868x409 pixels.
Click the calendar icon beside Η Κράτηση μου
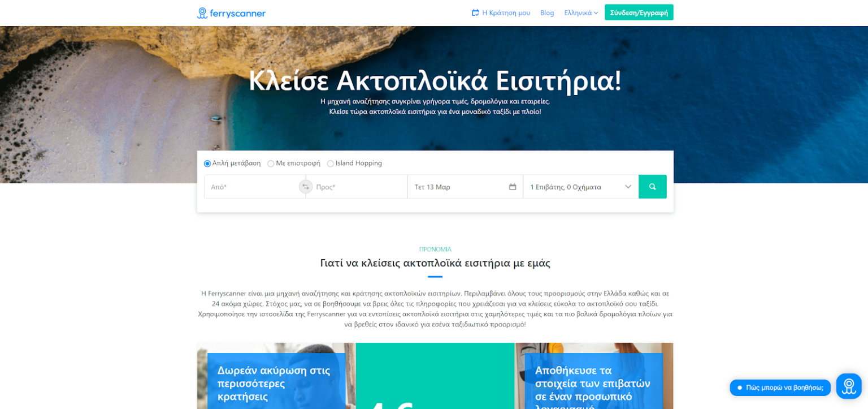pyautogui.click(x=475, y=12)
